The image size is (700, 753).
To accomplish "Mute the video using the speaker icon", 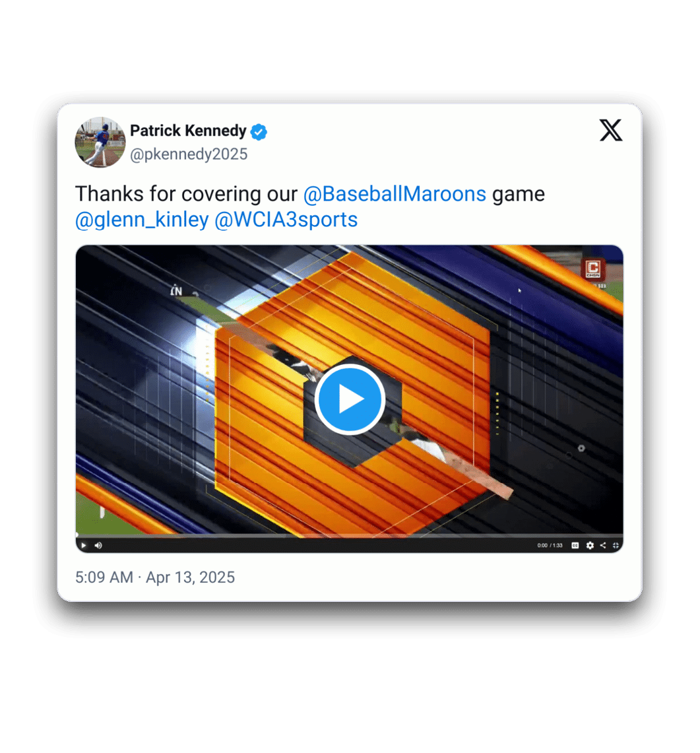I will point(98,545).
